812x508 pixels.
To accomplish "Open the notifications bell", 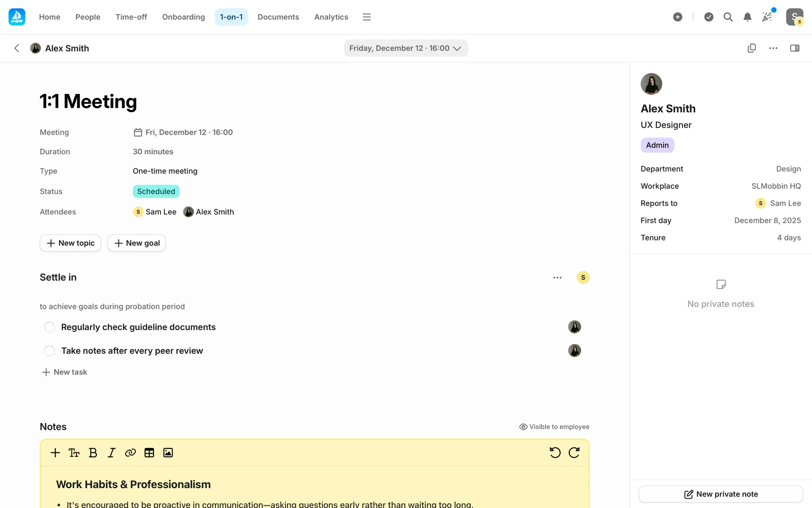I will [747, 17].
